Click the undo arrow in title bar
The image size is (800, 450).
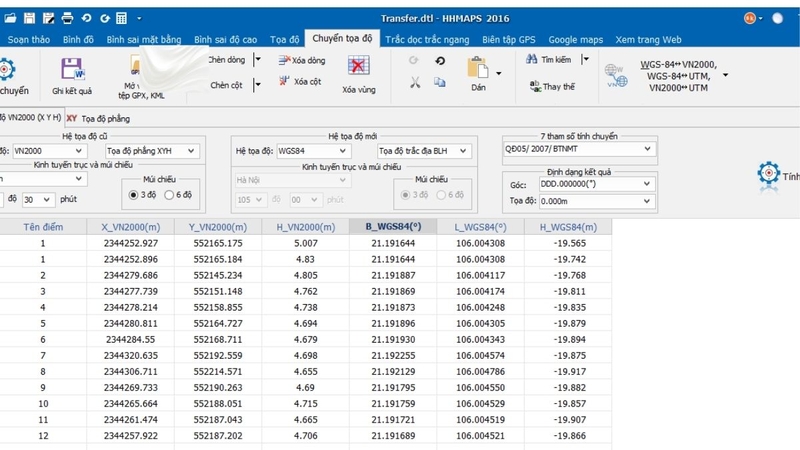[86, 18]
